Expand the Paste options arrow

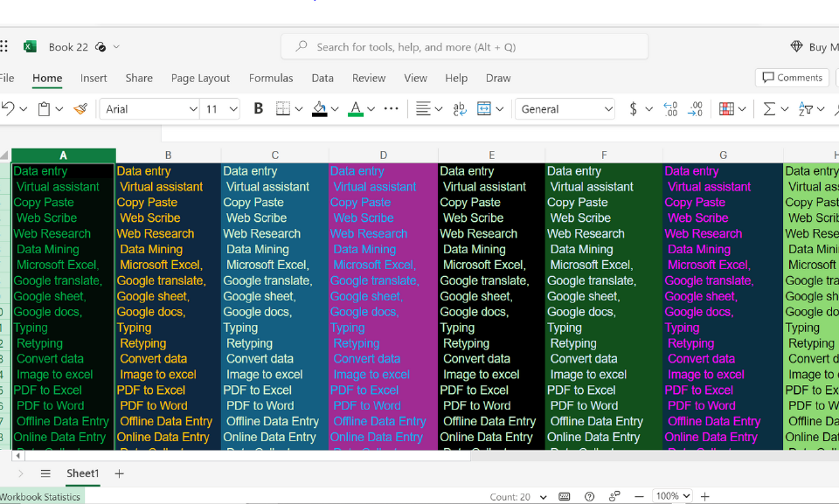(59, 109)
